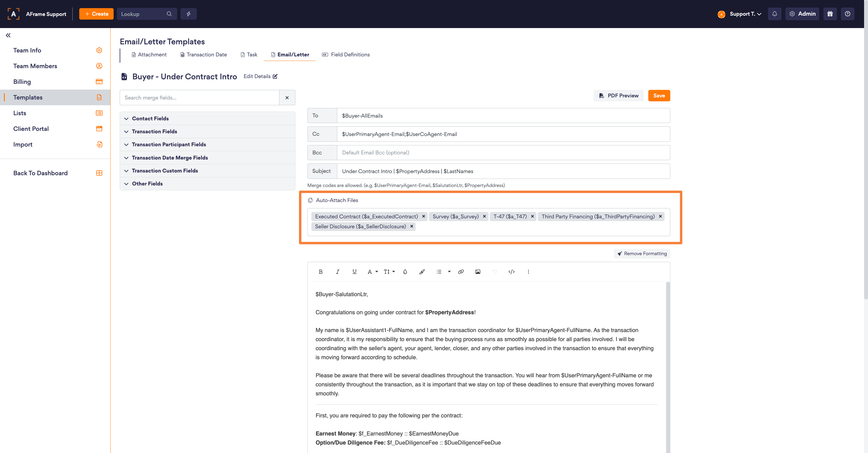
Task: Remove the Survey auto-attach file tag
Action: pyautogui.click(x=484, y=216)
